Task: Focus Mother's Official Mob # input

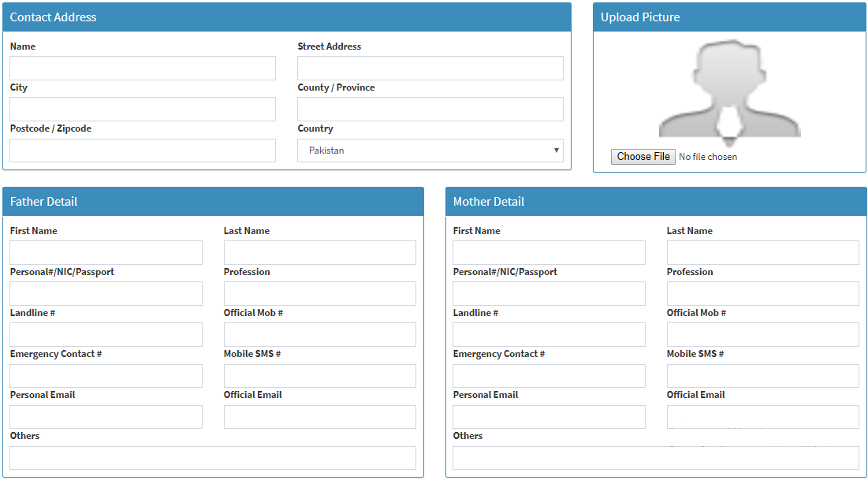Action: (762, 334)
